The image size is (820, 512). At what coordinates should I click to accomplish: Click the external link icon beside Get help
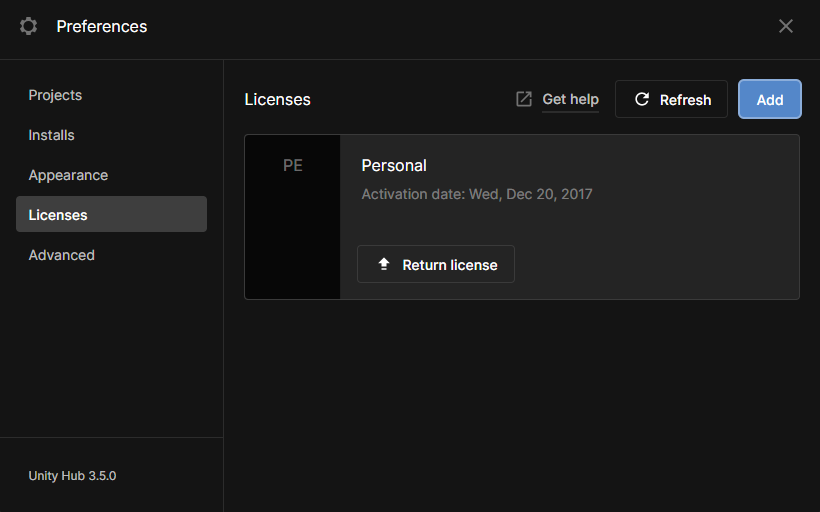[524, 99]
